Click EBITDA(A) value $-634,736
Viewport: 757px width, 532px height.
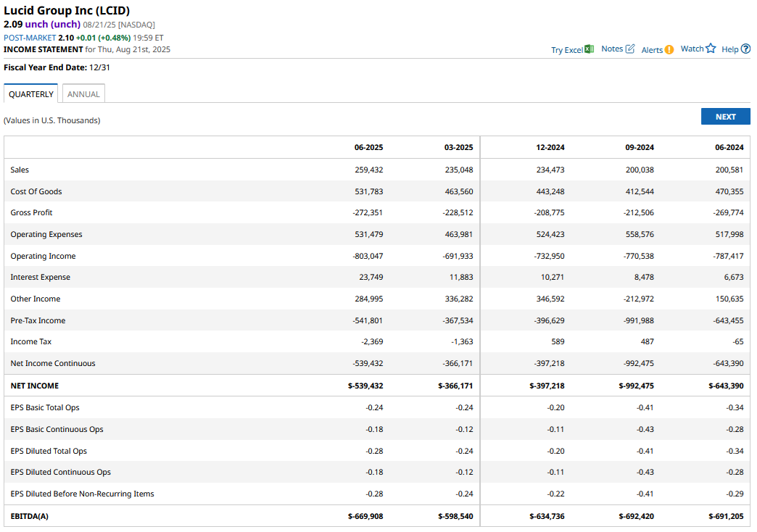[x=547, y=516]
